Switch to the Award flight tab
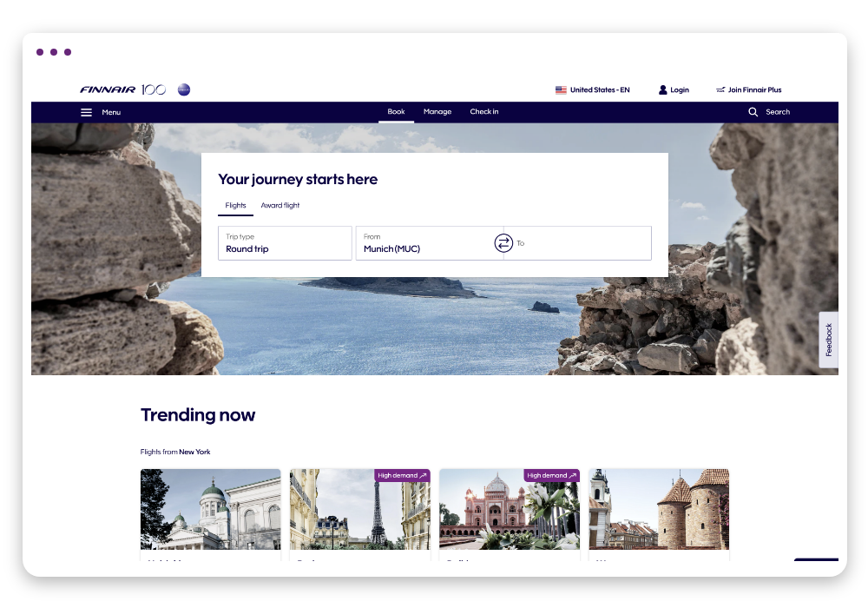Viewport: 868px width, 608px height. 280,206
